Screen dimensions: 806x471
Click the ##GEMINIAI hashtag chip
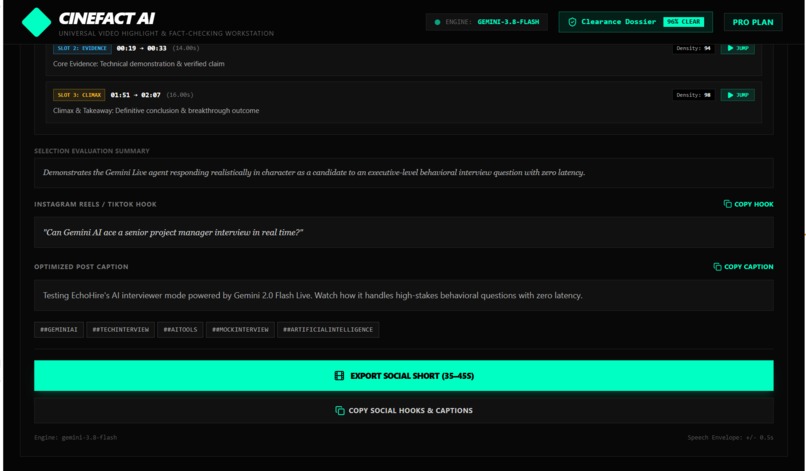[59, 330]
